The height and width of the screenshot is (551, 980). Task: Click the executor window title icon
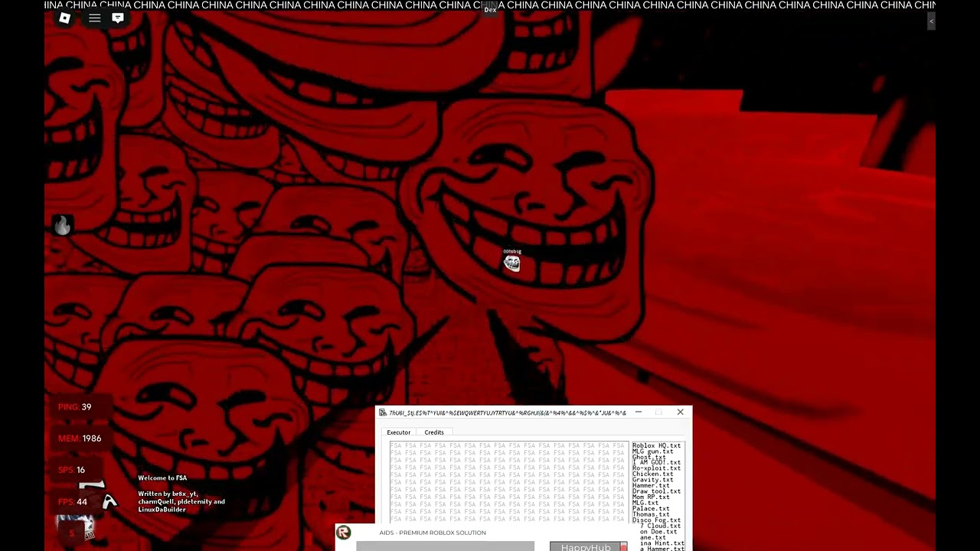(384, 412)
